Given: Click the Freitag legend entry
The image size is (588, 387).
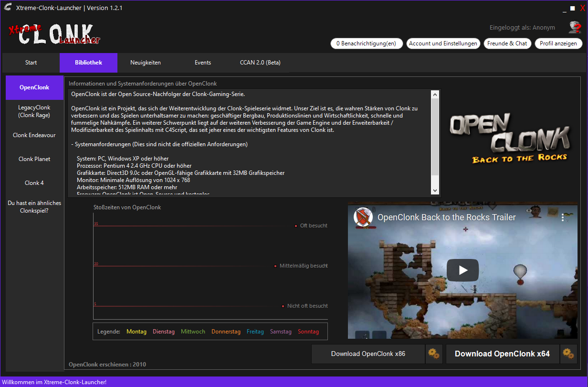Looking at the screenshot, I should (255, 332).
